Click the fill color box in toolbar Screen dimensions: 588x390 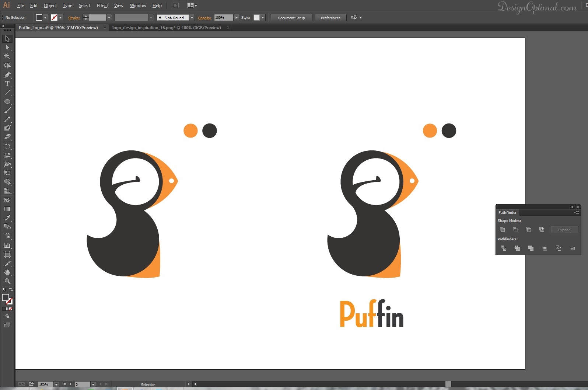(5, 297)
